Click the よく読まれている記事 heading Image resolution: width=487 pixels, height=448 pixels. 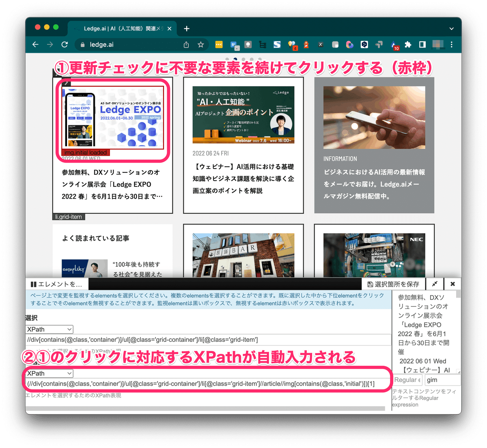point(96,238)
